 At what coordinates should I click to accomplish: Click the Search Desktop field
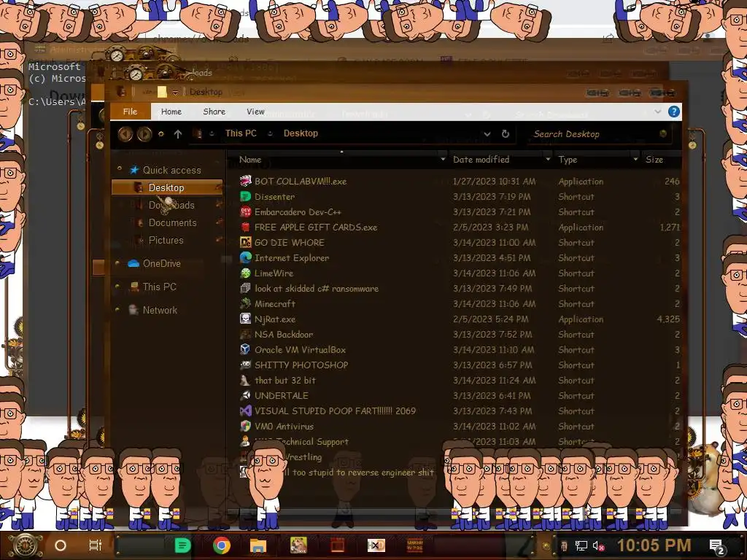click(598, 134)
